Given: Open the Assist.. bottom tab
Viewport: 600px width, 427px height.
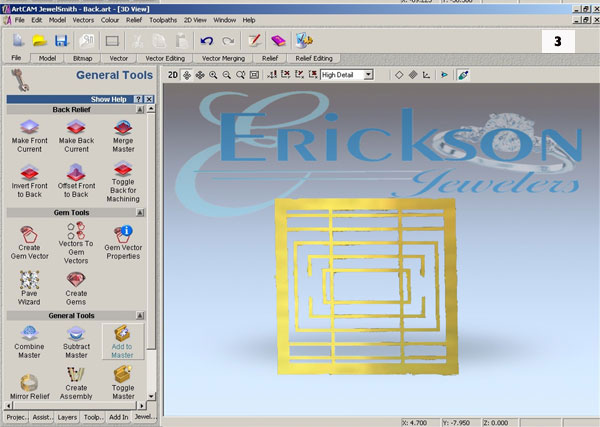Looking at the screenshot, I should [x=42, y=417].
